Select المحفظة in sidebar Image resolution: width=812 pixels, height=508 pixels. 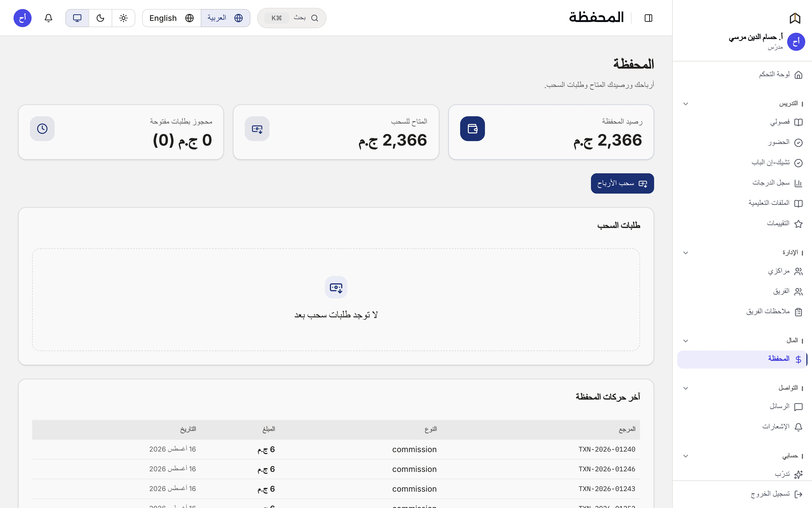(742, 359)
